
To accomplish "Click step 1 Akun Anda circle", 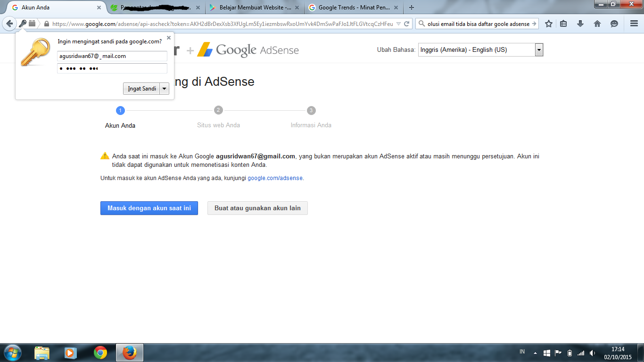I will coord(120,110).
